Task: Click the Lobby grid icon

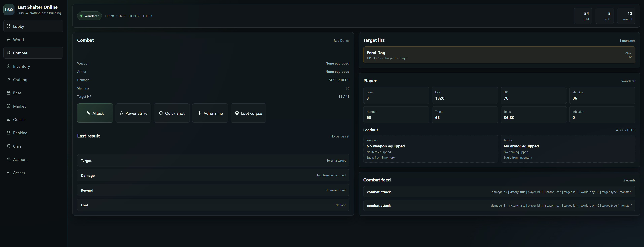Action: click(x=9, y=26)
